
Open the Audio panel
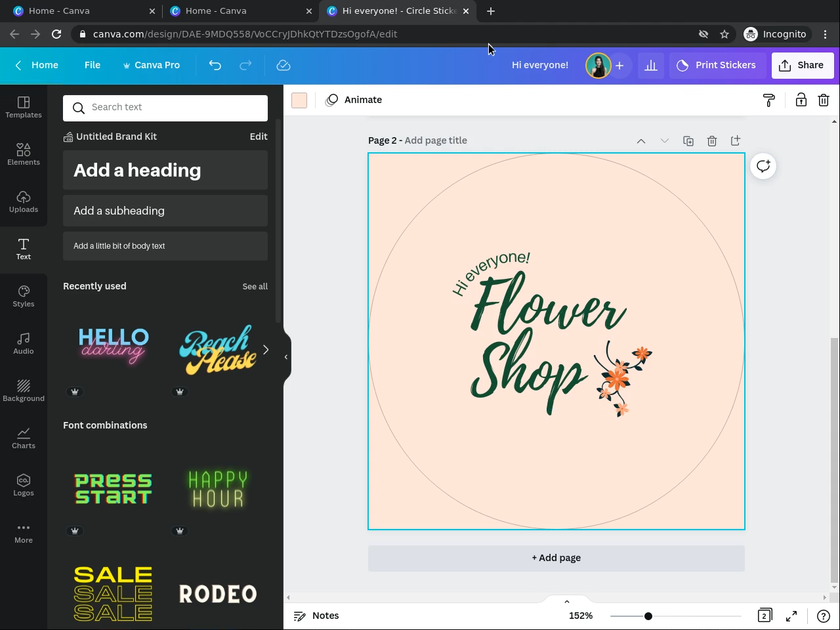[24, 343]
